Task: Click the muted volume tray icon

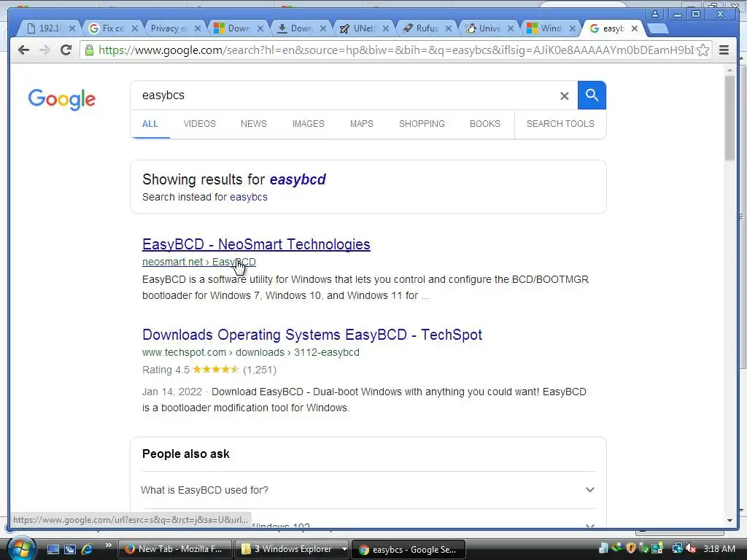Action: point(691,548)
